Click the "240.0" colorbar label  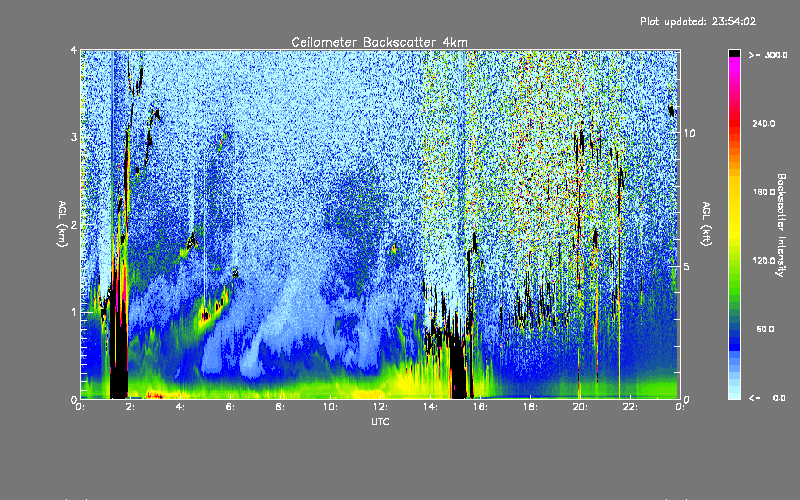coord(764,123)
